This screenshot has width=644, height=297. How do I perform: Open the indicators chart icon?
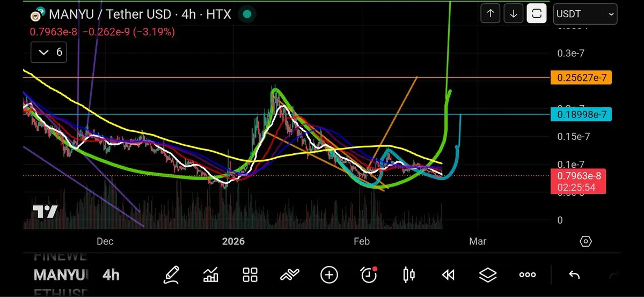pos(211,275)
